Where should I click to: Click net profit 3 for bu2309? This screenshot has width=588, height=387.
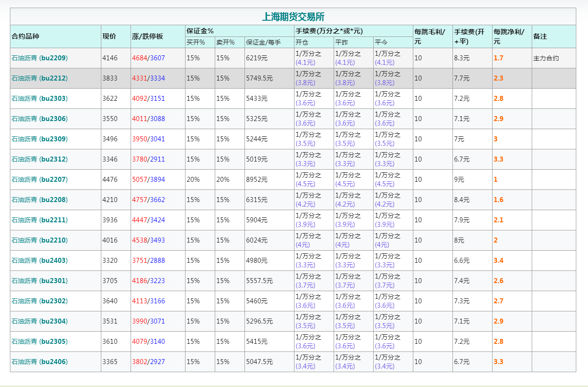(x=496, y=139)
